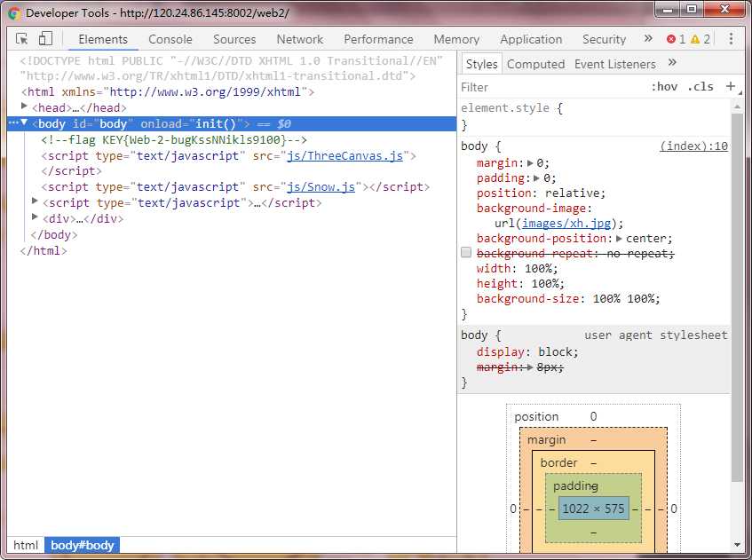
Task: Show more Styles sidebar tabs chevron
Action: pos(672,62)
